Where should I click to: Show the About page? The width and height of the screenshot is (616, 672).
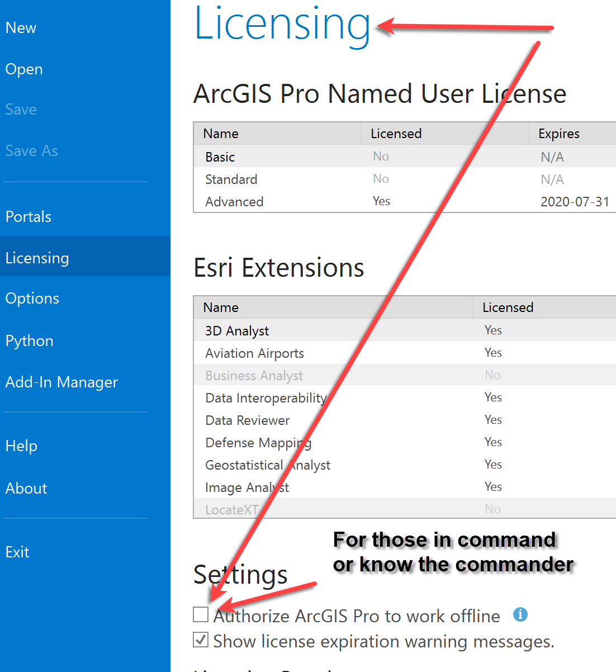pyautogui.click(x=26, y=488)
